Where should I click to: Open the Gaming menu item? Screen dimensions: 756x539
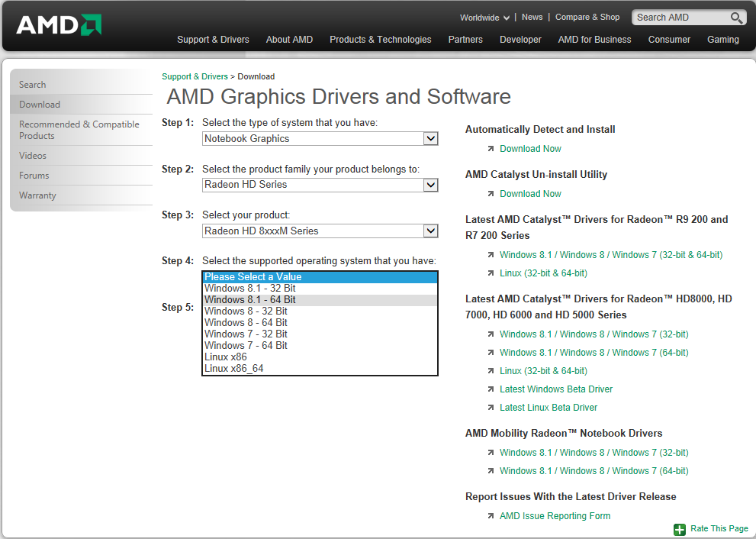coord(722,40)
